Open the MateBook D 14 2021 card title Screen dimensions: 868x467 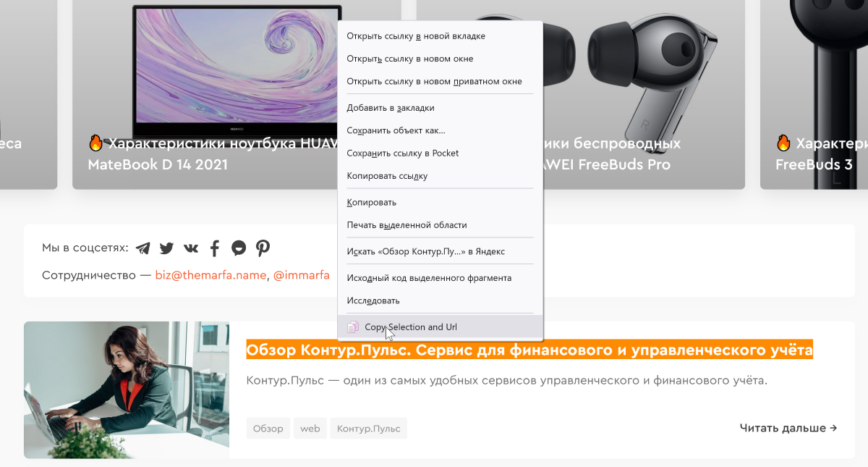213,153
